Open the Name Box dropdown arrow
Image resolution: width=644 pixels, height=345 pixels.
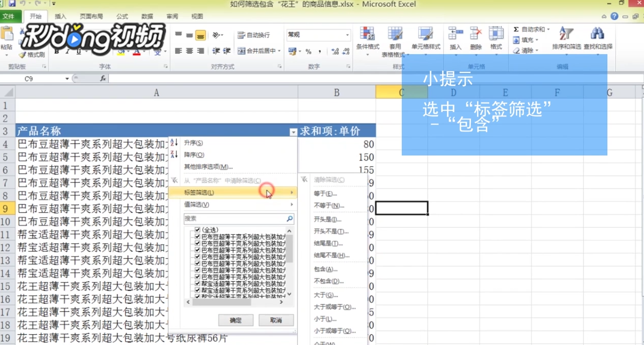[x=67, y=79]
